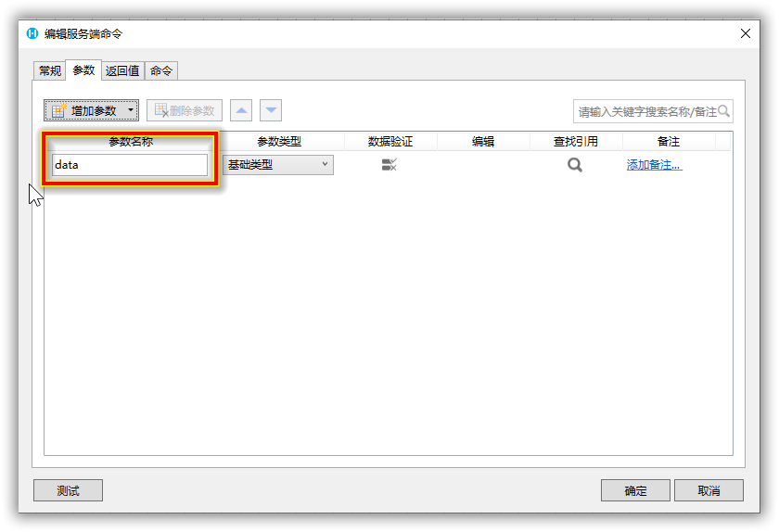This screenshot has height=532, width=779.
Task: Click the 测试 button
Action: [68, 490]
